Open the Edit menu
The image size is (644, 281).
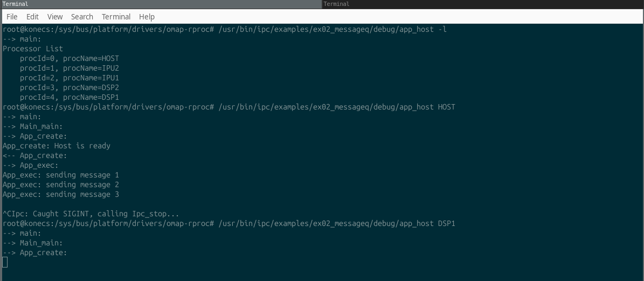pyautogui.click(x=32, y=17)
